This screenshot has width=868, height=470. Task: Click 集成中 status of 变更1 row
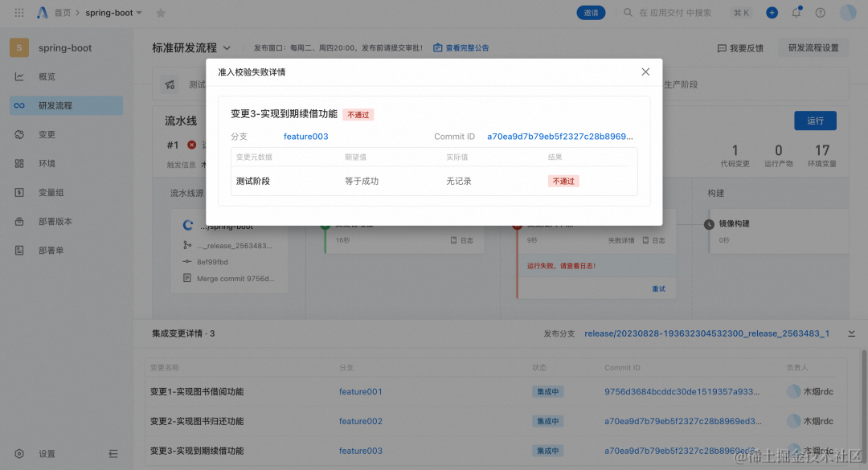[x=547, y=391]
